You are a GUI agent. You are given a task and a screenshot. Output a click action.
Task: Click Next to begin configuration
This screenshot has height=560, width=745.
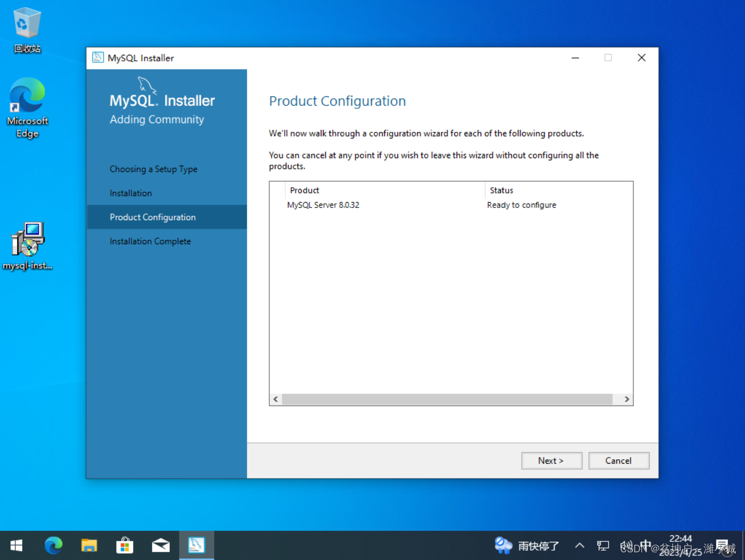[551, 460]
